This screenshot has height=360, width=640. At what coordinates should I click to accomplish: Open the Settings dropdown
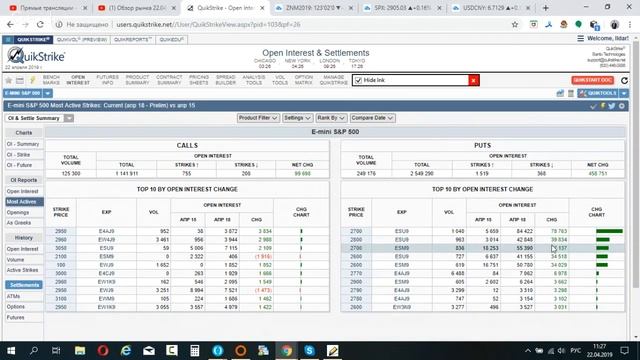click(x=297, y=118)
